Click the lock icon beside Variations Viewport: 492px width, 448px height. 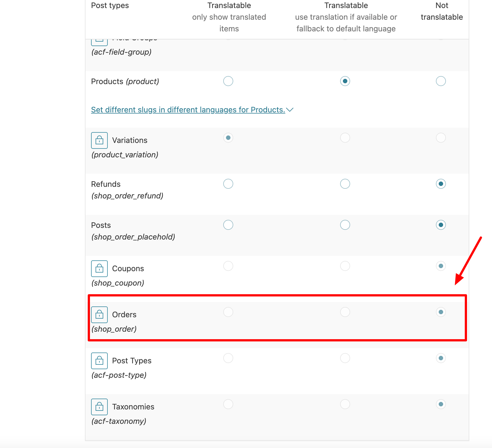(99, 140)
